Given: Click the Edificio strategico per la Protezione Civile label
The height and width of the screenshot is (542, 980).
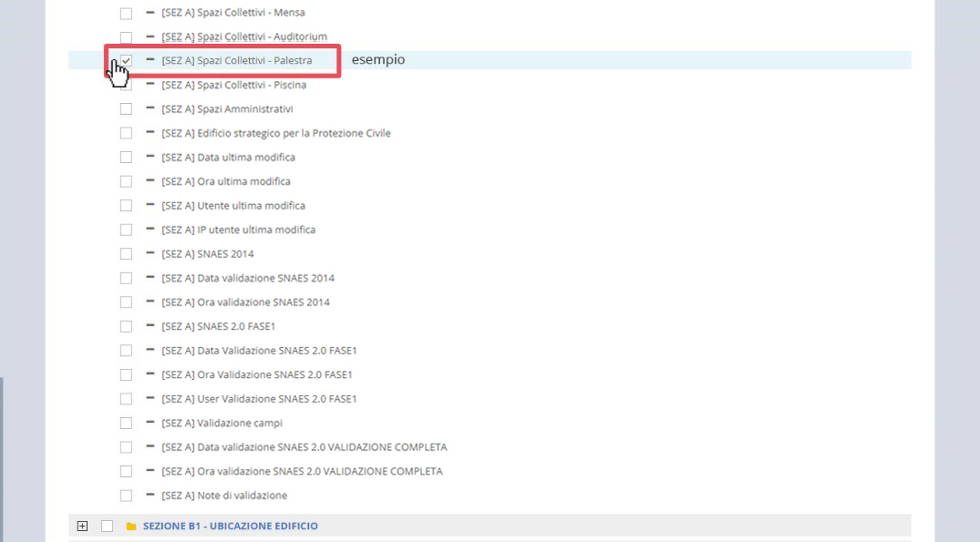Looking at the screenshot, I should (x=275, y=133).
